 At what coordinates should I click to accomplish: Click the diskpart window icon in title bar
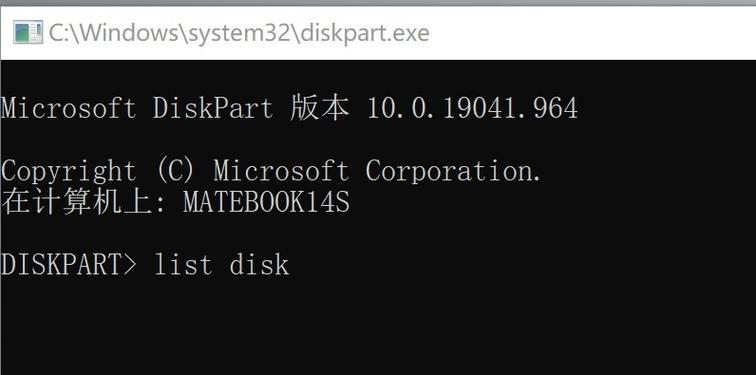[x=28, y=32]
